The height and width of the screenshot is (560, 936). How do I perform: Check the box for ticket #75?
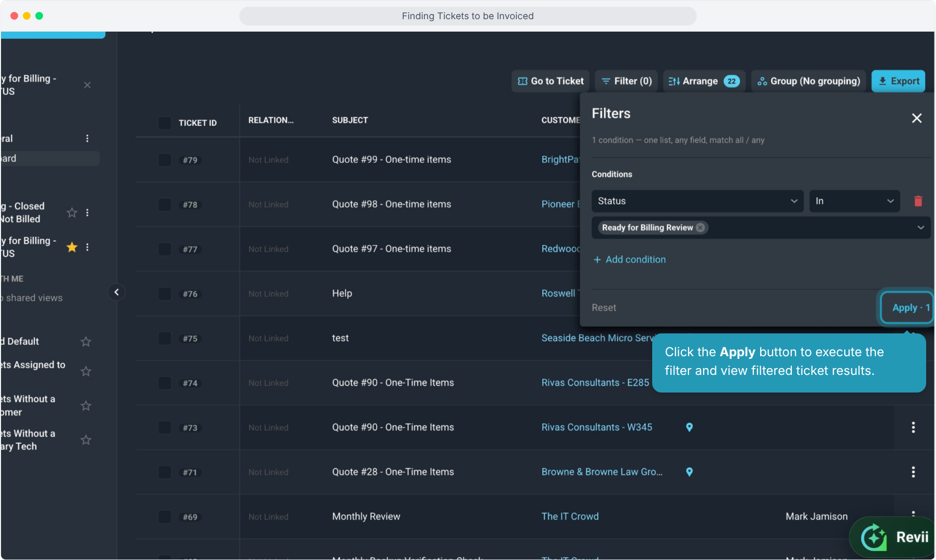pyautogui.click(x=164, y=338)
